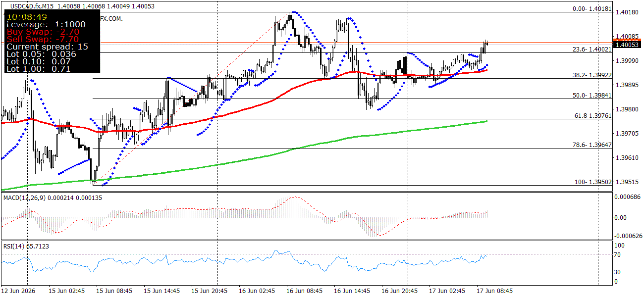Image resolution: width=644 pixels, height=297 pixels.
Task: Click the current price tag 1.40053
Action: [628, 44]
